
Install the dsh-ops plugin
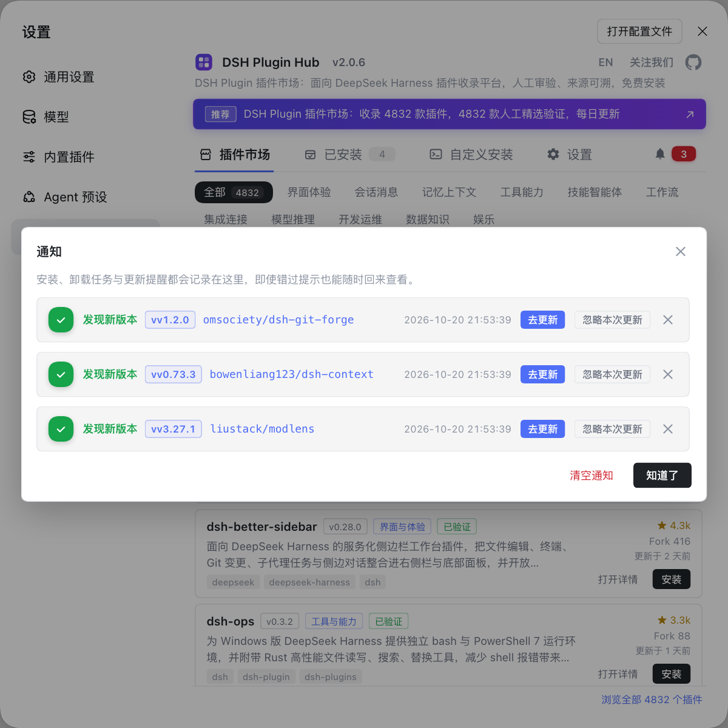pyautogui.click(x=672, y=674)
